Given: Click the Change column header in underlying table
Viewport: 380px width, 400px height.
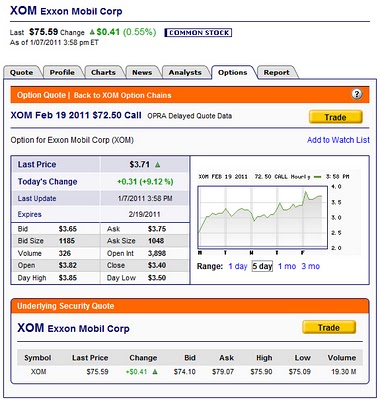Looking at the screenshot, I should (143, 358).
